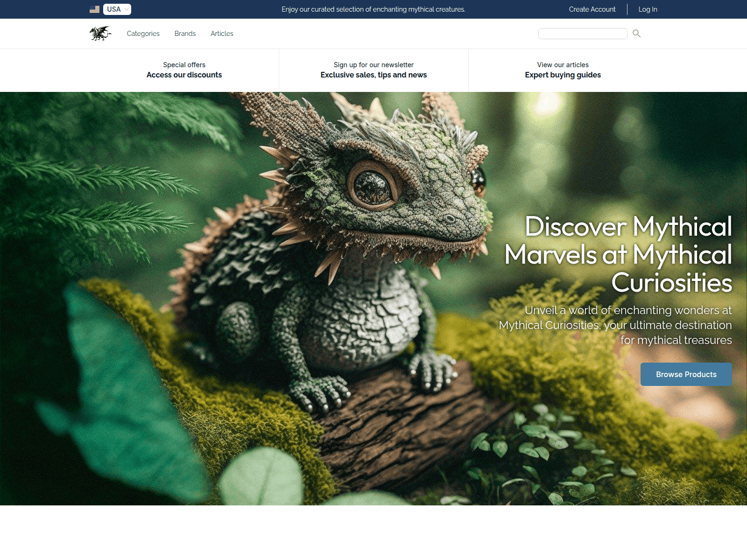Click the newsletter sign-up banner
The height and width of the screenshot is (560, 747).
coord(373,70)
